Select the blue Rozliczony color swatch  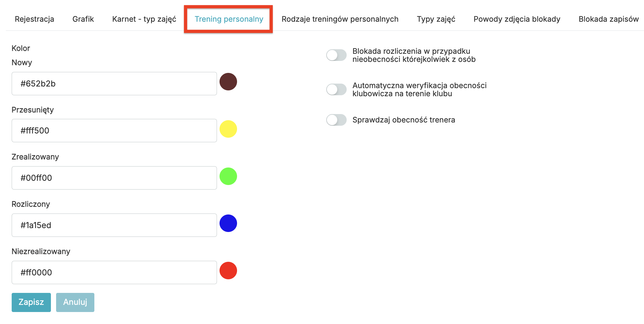point(228,223)
